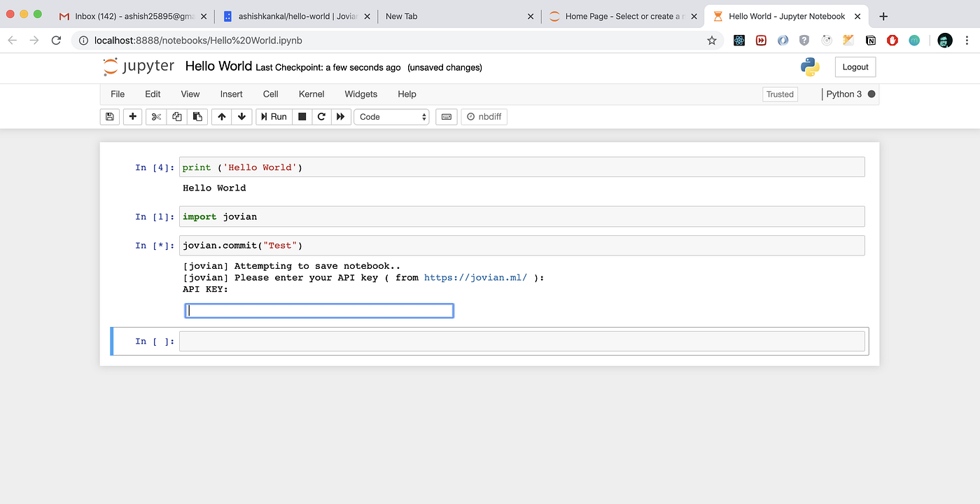Screen dimensions: 980x504
Task: Open the AdBlock extension
Action: pos(892,40)
